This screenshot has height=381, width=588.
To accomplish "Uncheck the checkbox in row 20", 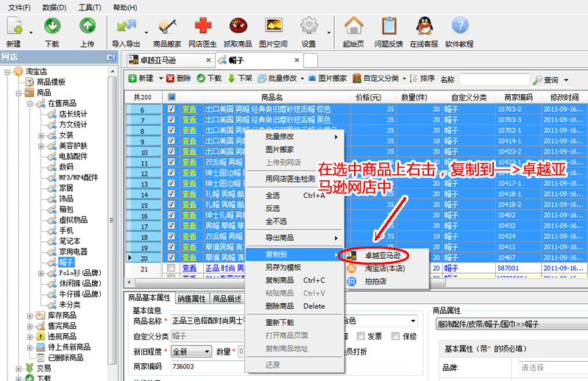I will pos(171,257).
